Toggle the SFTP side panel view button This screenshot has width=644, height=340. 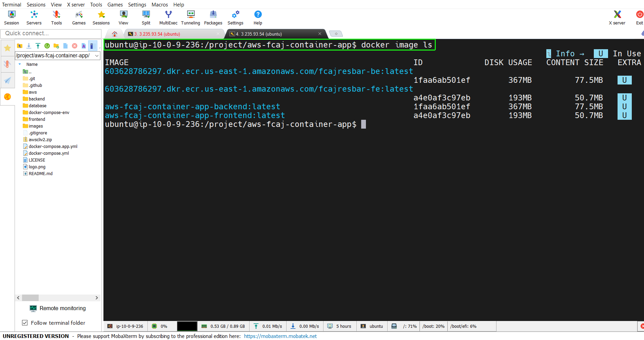click(x=93, y=46)
